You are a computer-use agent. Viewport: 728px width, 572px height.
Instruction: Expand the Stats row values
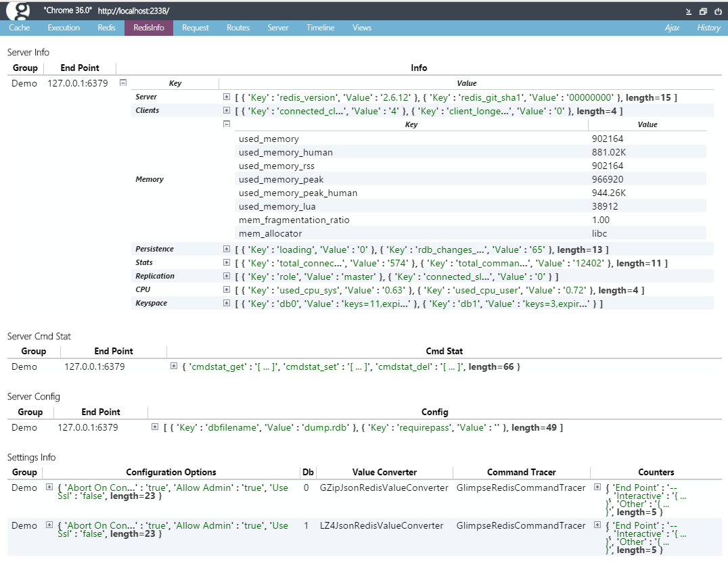(x=227, y=262)
